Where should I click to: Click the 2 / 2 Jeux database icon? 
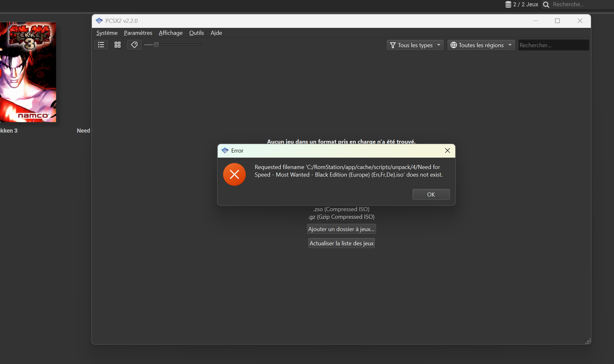tap(508, 4)
